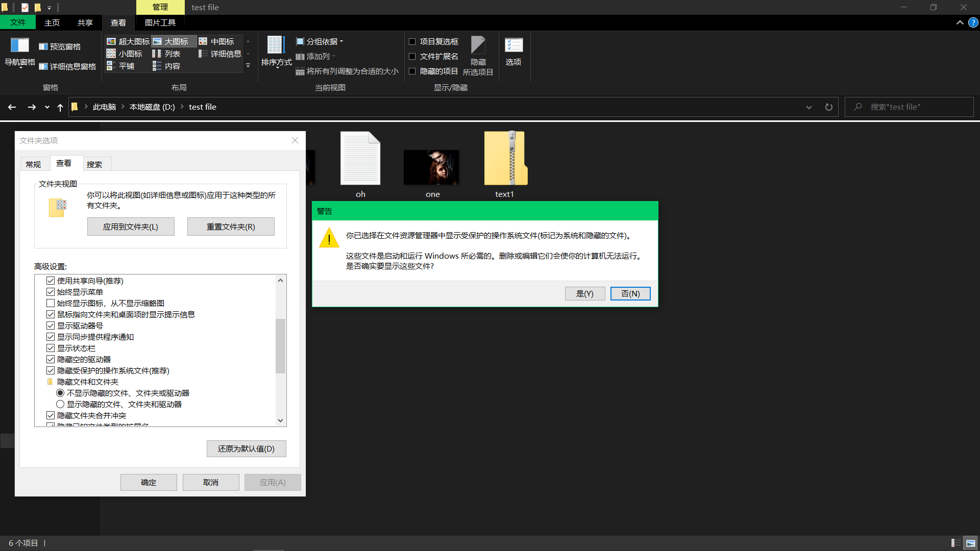Viewport: 980px width, 551px height.
Task: Uncheck show status bar (显示状态栏) option
Action: coord(51,348)
